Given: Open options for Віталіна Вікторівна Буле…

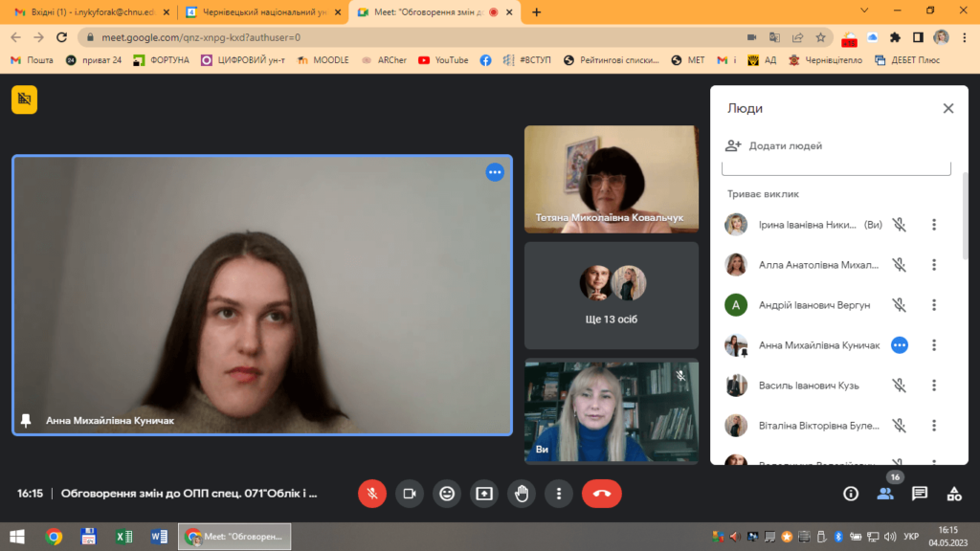Looking at the screenshot, I should (934, 426).
